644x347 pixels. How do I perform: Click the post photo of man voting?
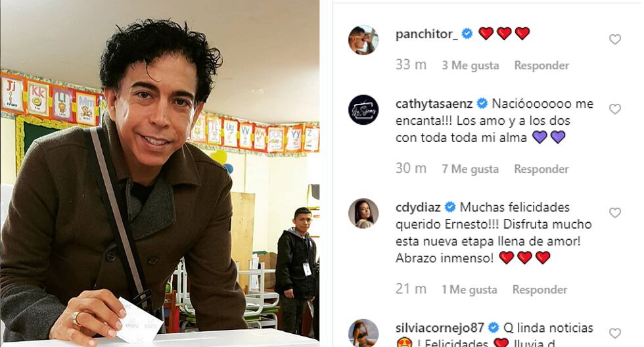pyautogui.click(x=160, y=173)
